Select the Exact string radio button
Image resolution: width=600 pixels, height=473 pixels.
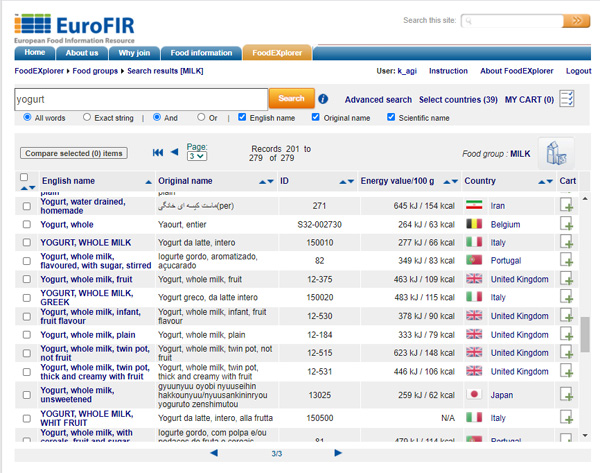click(x=87, y=117)
